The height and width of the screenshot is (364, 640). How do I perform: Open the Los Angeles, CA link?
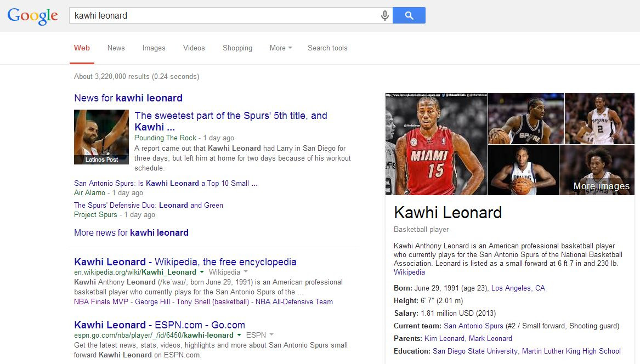[518, 288]
